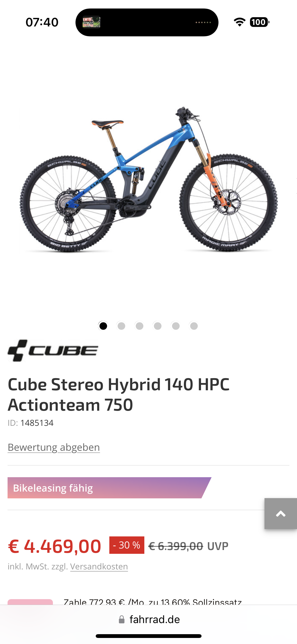Tap the blue Cube bike product image
This screenshot has width=297, height=644.
click(x=149, y=179)
